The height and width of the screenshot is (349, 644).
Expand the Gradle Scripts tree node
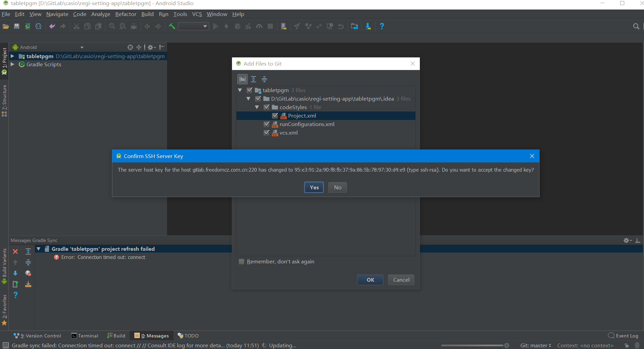point(13,65)
